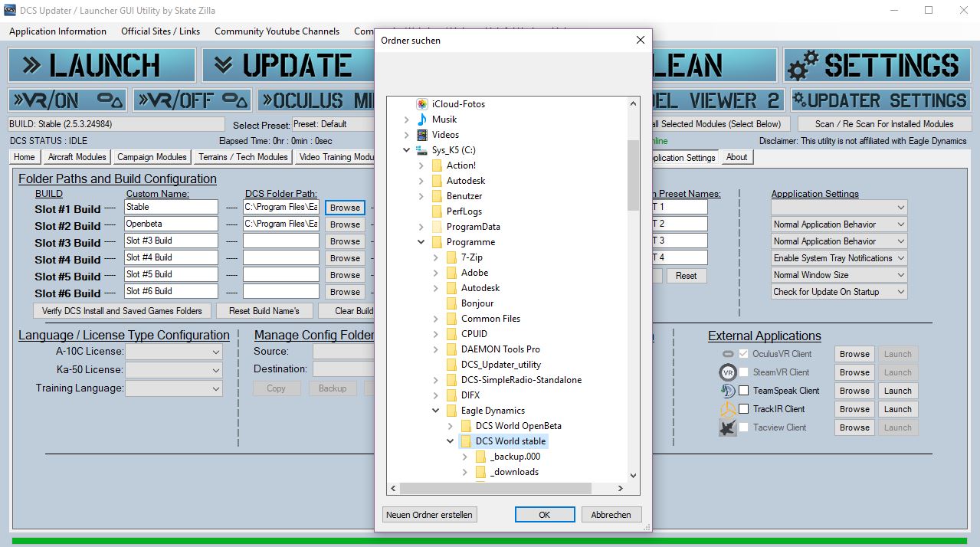Image resolution: width=980 pixels, height=547 pixels.
Task: Click the SteamVR Client round icon
Action: 728,372
